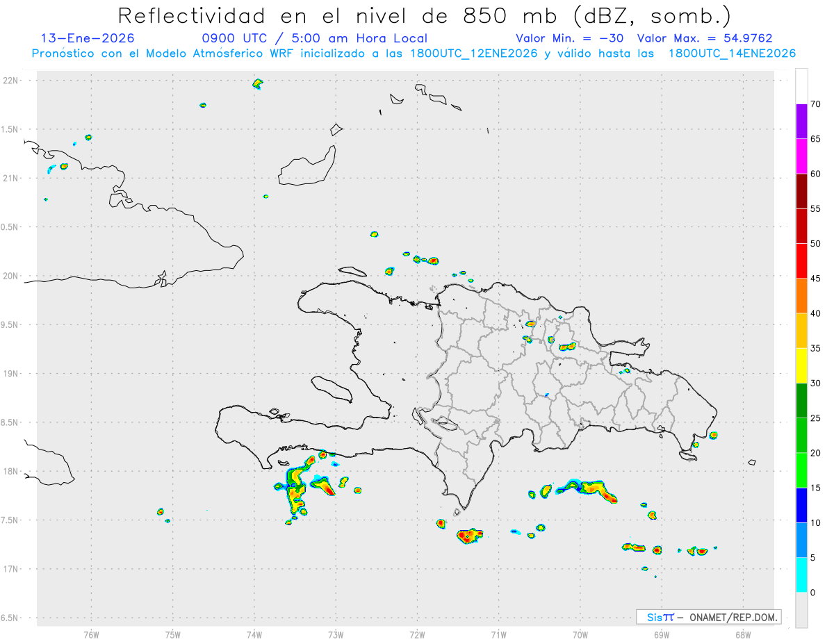The image size is (834, 644).
Task: Click the purple 65–70 dBZ colorbar swatch
Action: coord(801,122)
